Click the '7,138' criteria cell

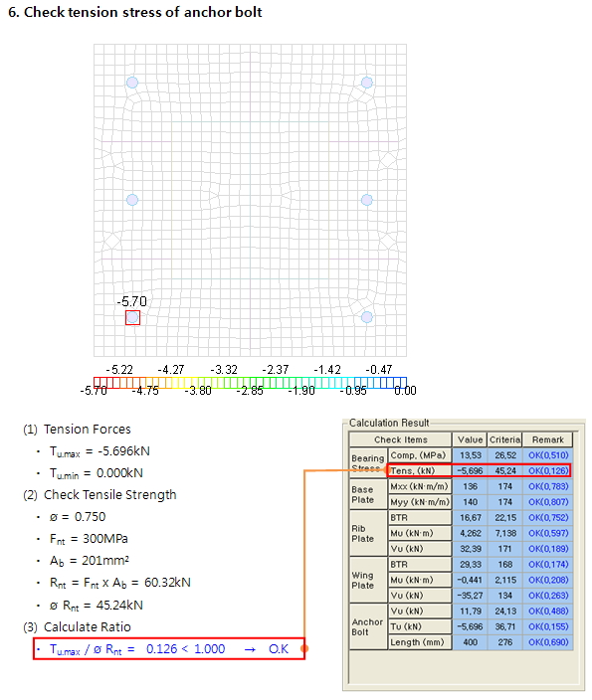pyautogui.click(x=504, y=533)
